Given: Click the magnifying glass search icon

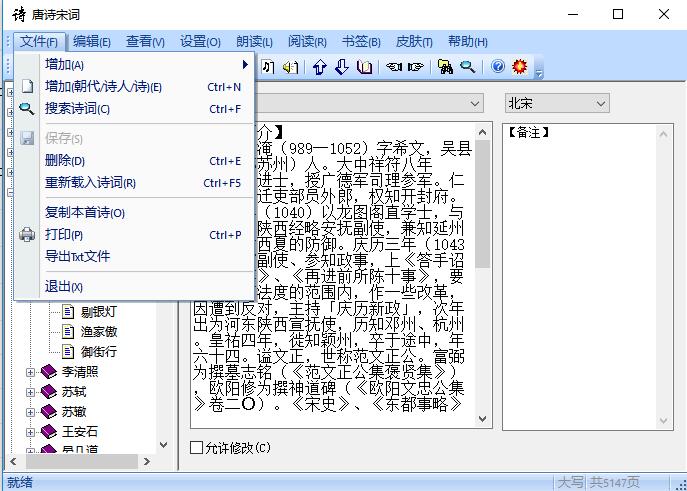Looking at the screenshot, I should click(467, 67).
